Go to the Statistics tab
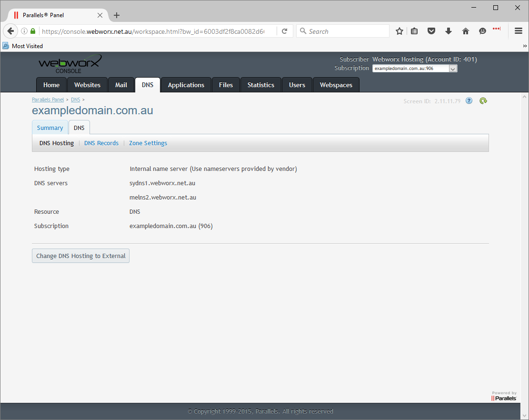Viewport: 529px width, 420px height. (x=260, y=85)
